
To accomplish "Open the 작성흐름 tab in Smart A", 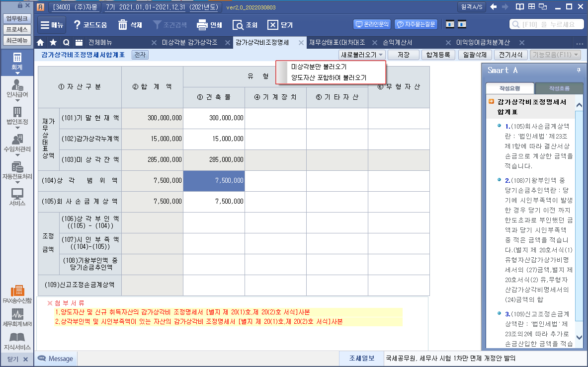I will 559,88.
